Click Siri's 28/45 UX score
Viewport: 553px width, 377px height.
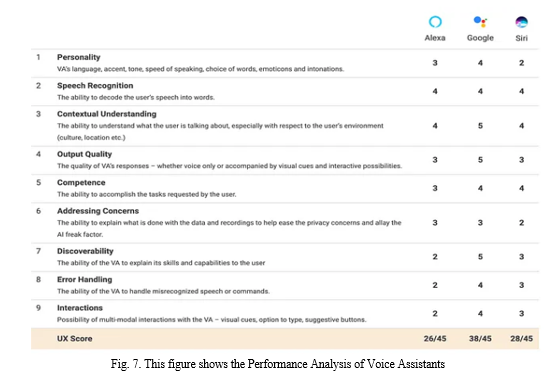(521, 339)
